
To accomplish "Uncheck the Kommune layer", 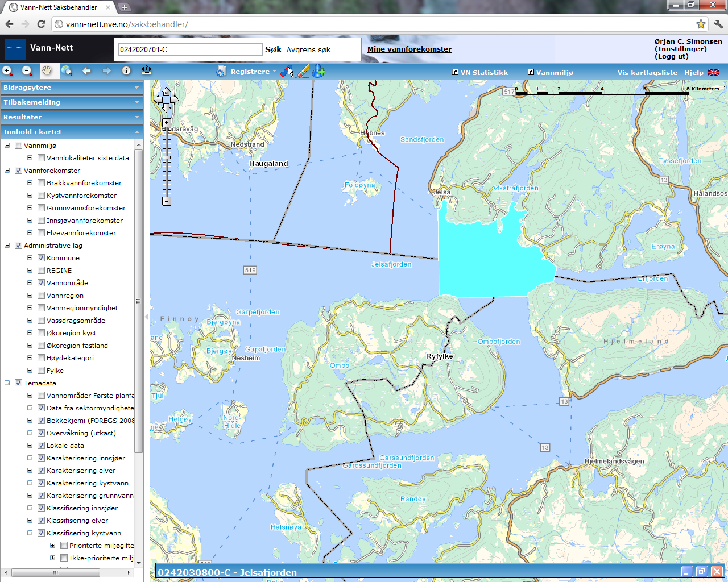I will [41, 258].
